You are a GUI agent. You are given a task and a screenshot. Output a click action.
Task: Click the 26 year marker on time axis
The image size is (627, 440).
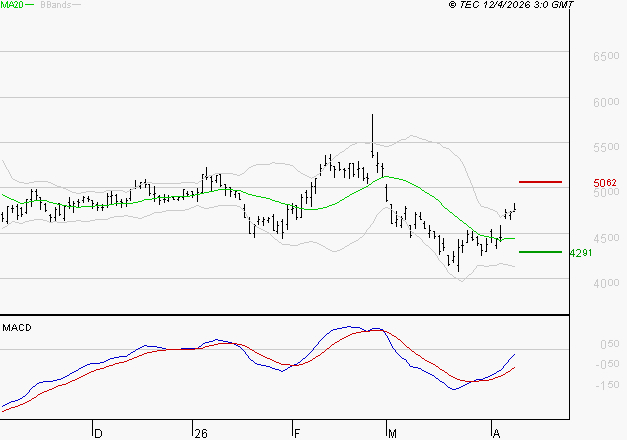201,433
